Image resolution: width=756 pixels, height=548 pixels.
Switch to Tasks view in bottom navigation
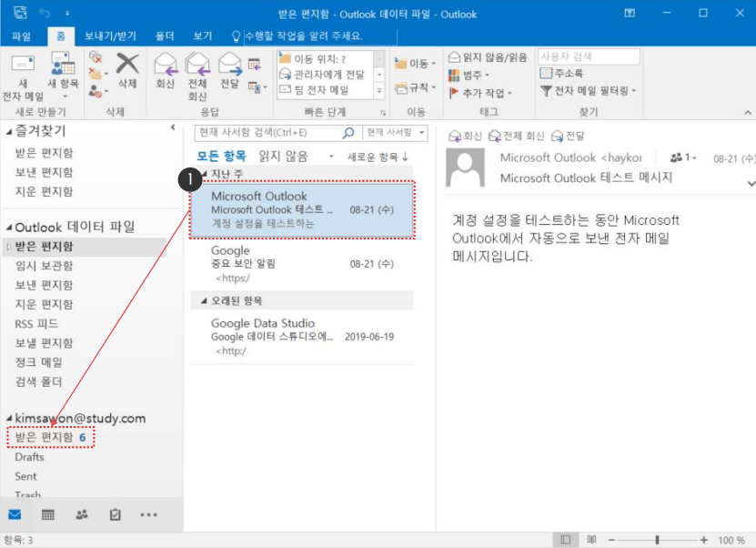115,514
